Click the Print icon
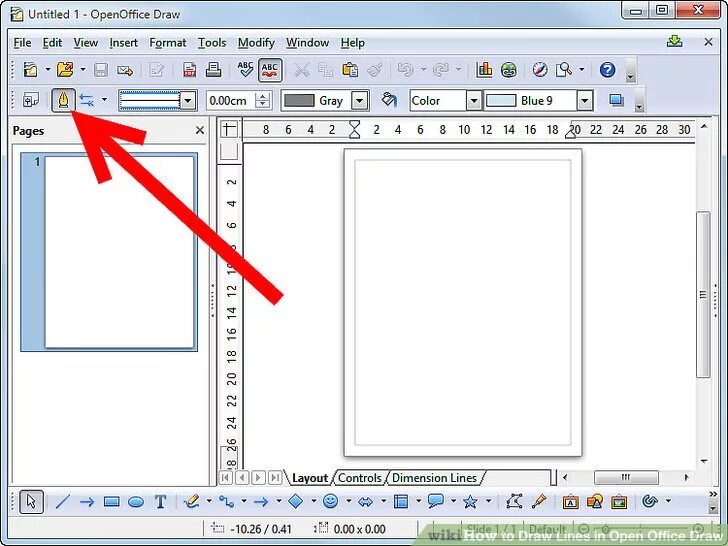728x546 pixels. [x=213, y=70]
